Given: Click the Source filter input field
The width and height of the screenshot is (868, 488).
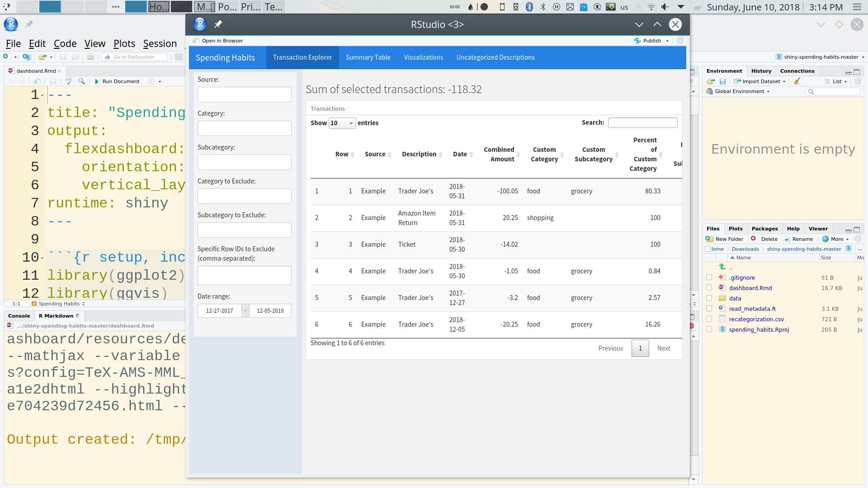Looking at the screenshot, I should (x=245, y=94).
